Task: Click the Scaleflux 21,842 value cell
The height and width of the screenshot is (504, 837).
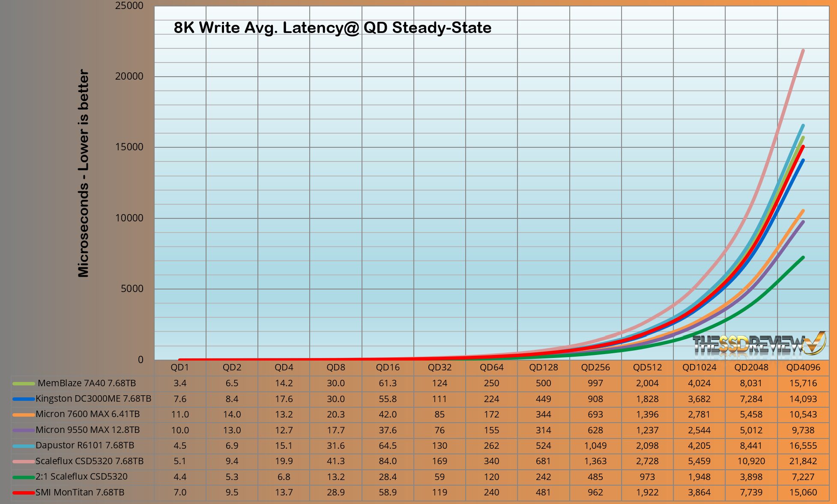Action: 803,461
